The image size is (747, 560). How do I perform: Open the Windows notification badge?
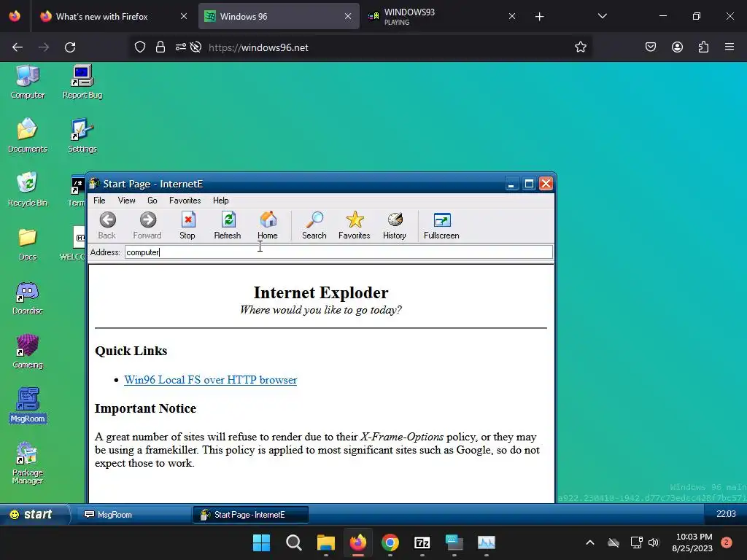point(726,542)
